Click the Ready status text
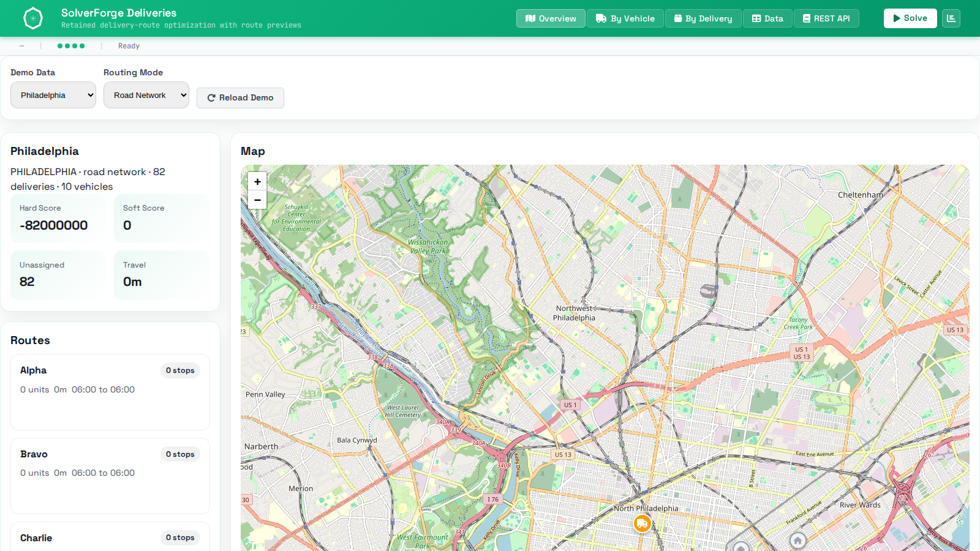 click(129, 46)
